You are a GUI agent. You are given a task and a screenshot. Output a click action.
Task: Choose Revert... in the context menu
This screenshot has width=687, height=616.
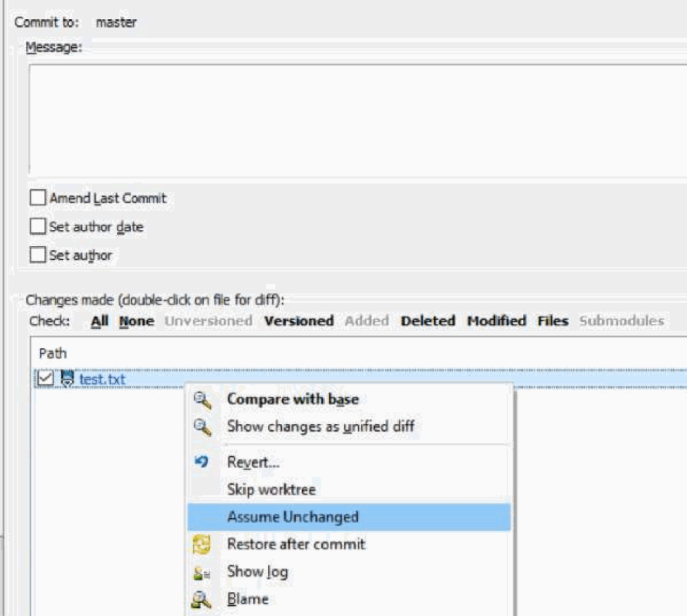[349, 462]
